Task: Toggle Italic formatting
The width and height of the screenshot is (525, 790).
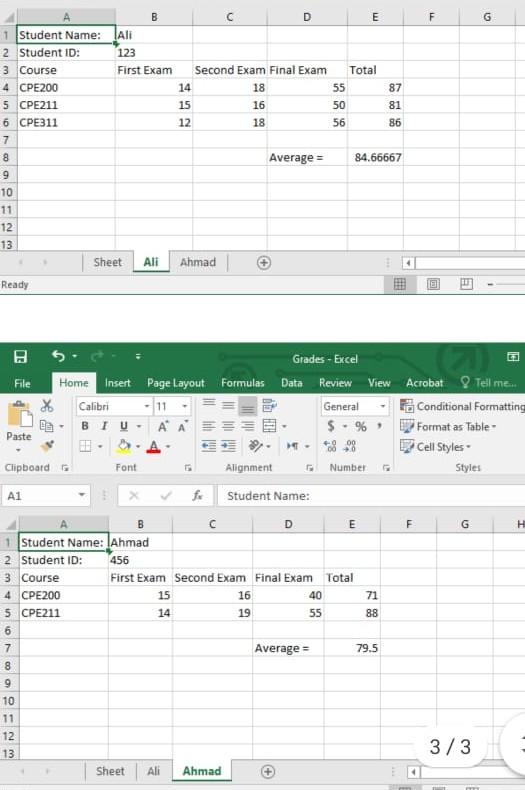Action: (104, 426)
